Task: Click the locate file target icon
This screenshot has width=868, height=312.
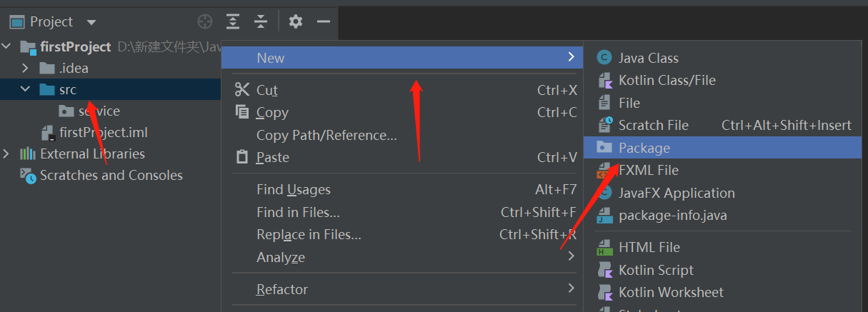Action: point(205,21)
